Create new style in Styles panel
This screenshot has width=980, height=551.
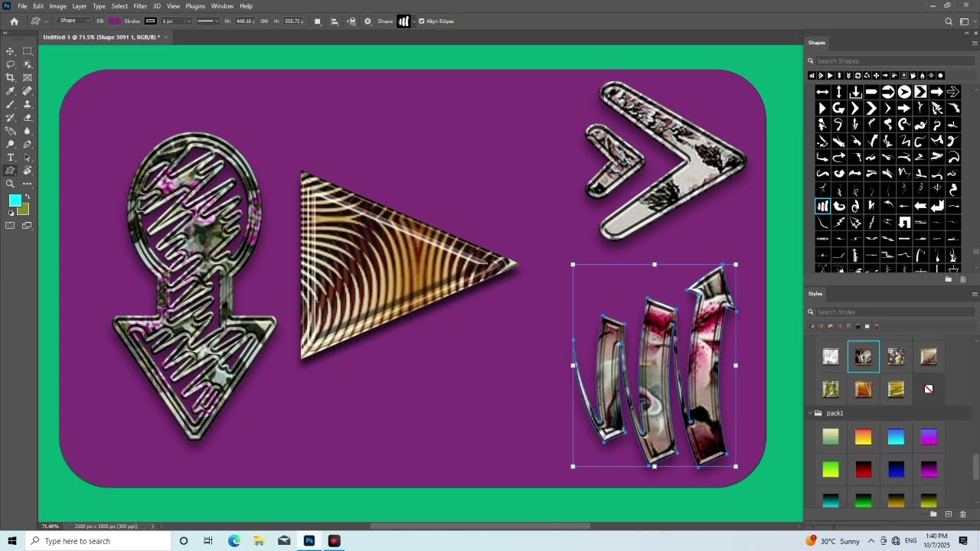tap(949, 514)
